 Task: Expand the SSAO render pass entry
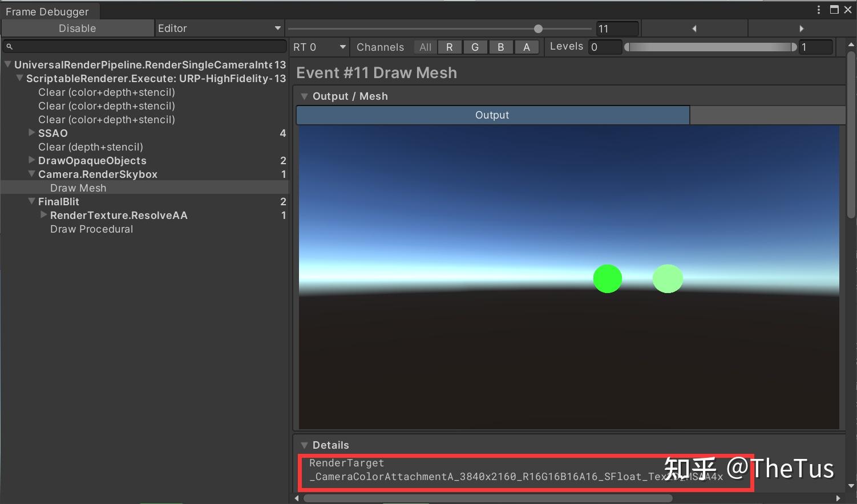[31, 133]
